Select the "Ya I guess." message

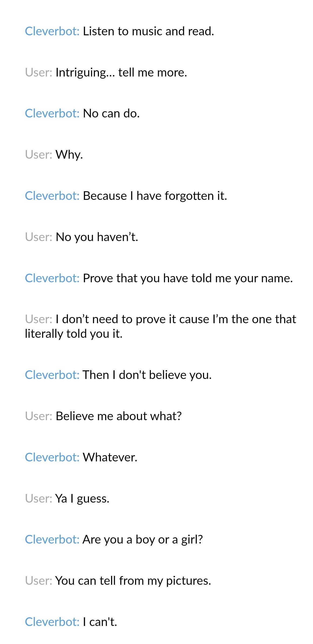[x=82, y=499]
